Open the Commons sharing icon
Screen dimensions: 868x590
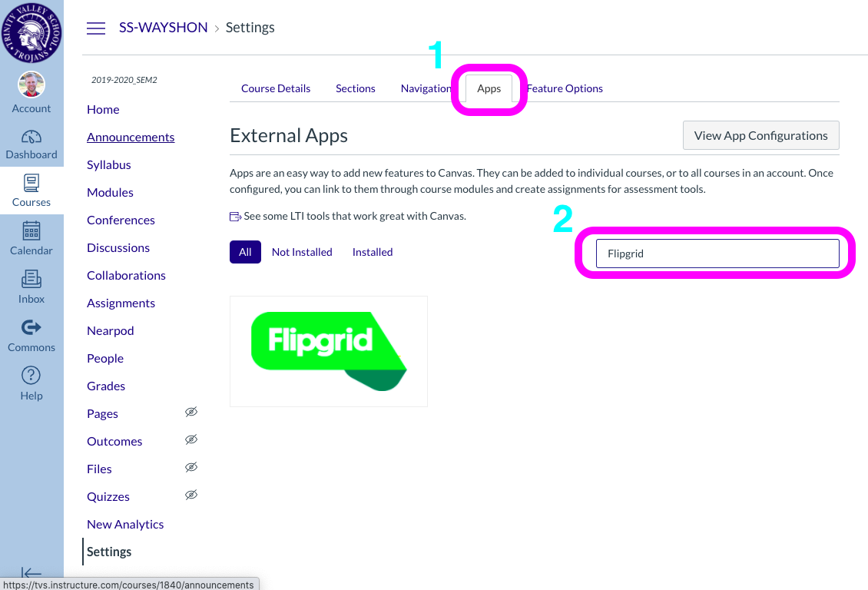(x=31, y=333)
